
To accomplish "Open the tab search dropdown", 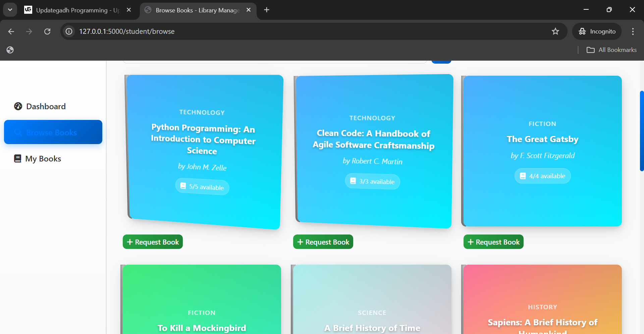I will pyautogui.click(x=10, y=10).
